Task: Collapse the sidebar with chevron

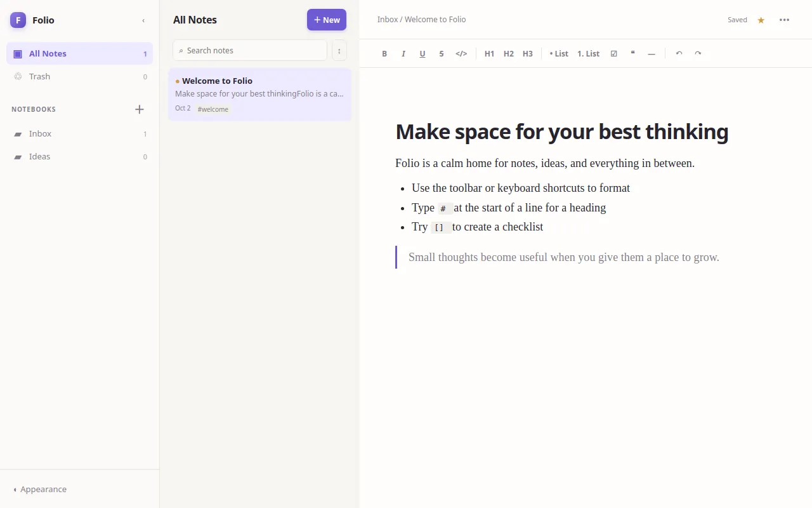Action: click(143, 20)
